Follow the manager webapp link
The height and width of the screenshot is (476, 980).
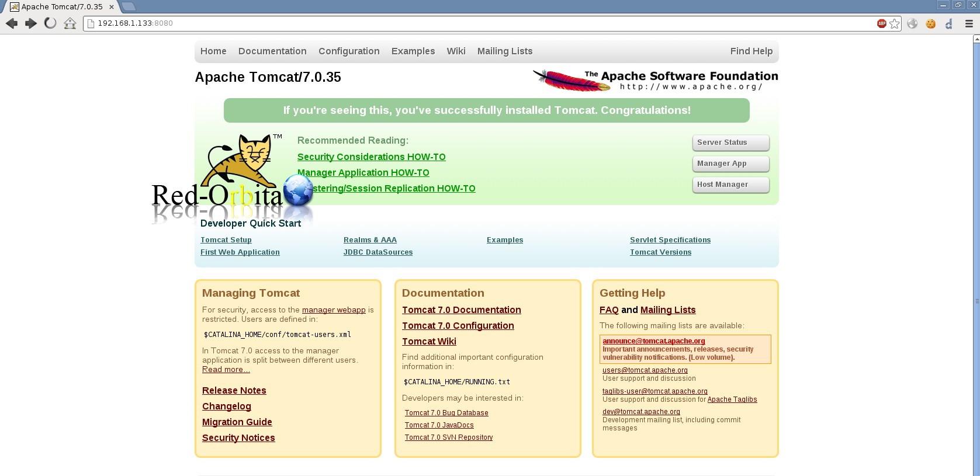tap(334, 310)
